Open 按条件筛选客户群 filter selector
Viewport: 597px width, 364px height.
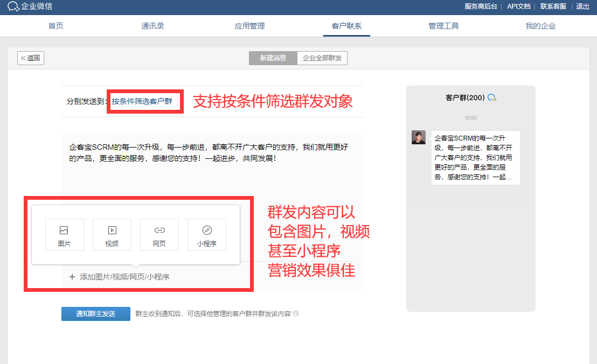pos(142,101)
